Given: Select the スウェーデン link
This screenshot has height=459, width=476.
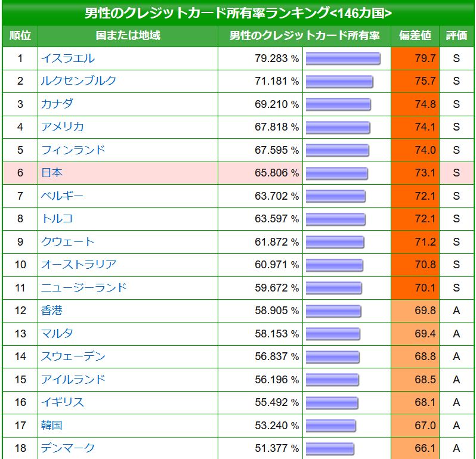Looking at the screenshot, I should pyautogui.click(x=73, y=356).
